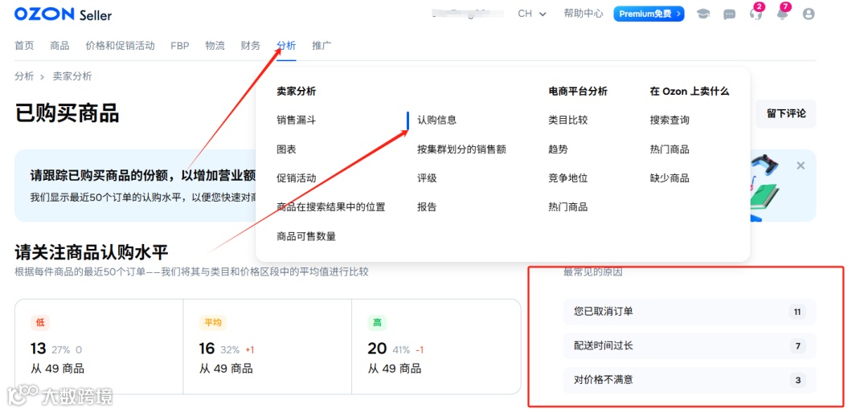Viewport: 868px width, 412px height.
Task: Open 按集群划分的销售额 menu entry
Action: [461, 149]
